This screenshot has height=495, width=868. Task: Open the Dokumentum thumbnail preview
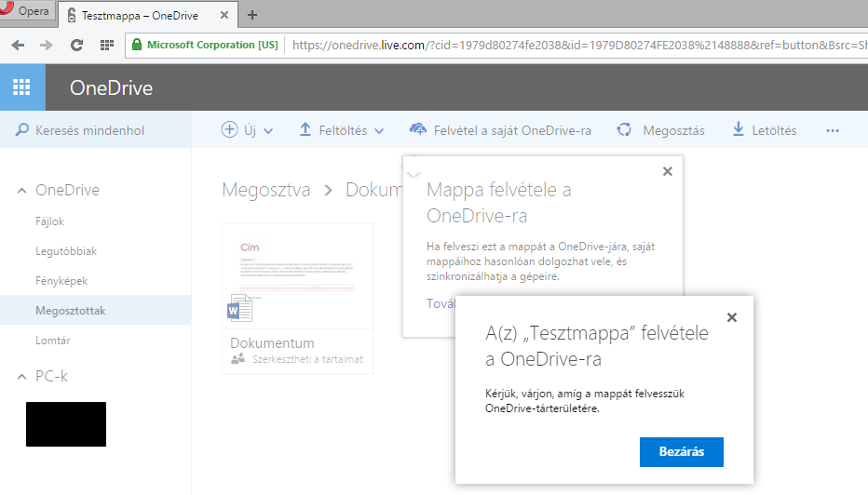point(297,276)
